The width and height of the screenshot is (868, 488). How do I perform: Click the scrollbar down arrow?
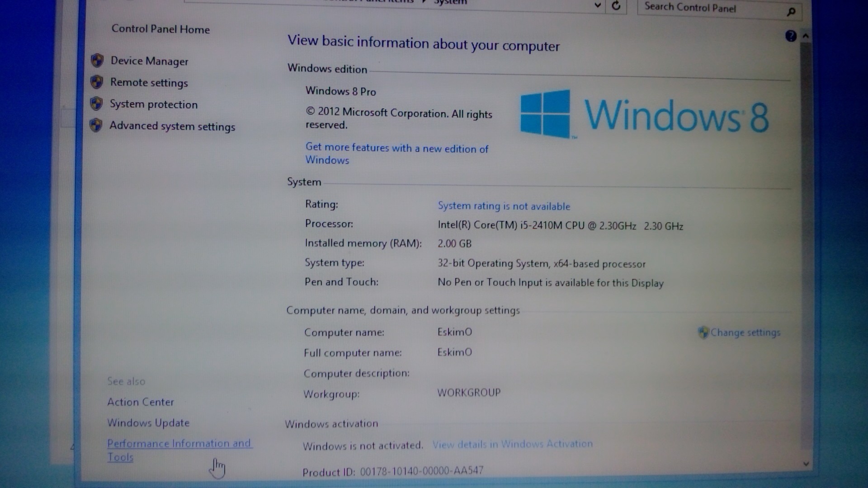(x=806, y=464)
